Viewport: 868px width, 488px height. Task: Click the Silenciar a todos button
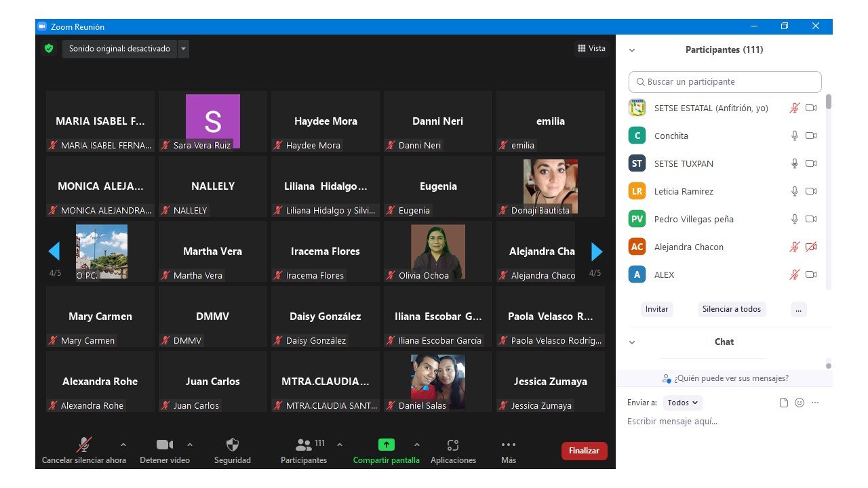(731, 309)
